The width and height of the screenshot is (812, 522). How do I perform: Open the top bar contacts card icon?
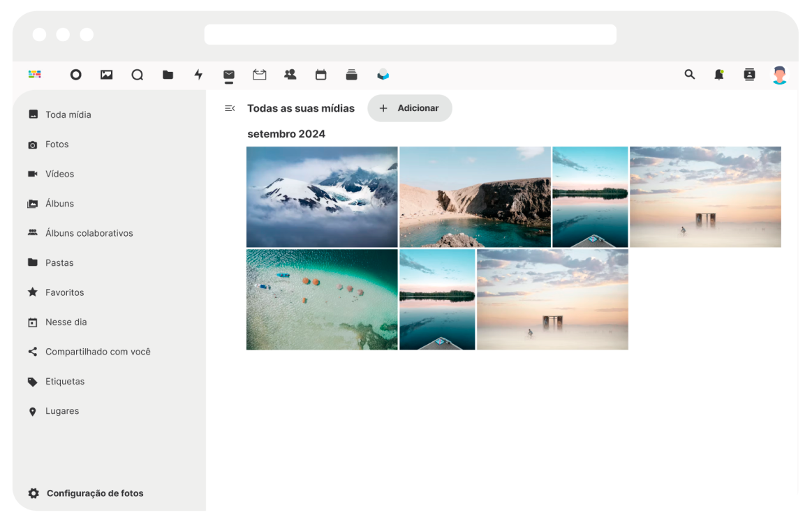click(x=749, y=75)
